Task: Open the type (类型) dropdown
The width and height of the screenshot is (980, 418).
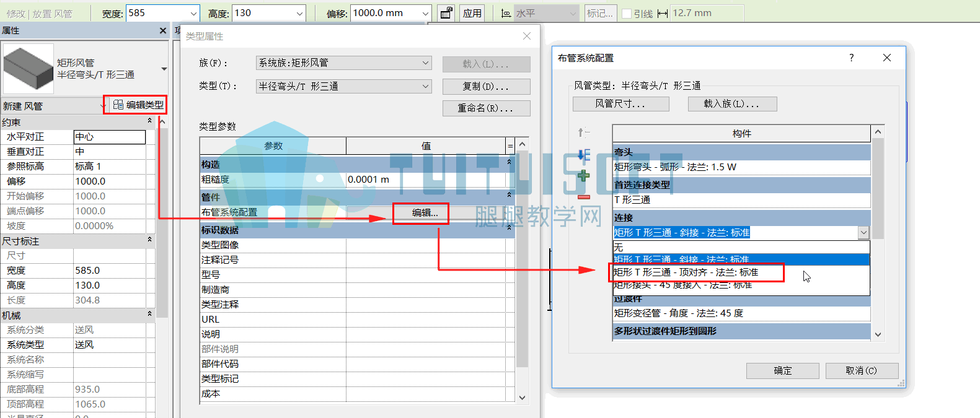Action: point(425,86)
